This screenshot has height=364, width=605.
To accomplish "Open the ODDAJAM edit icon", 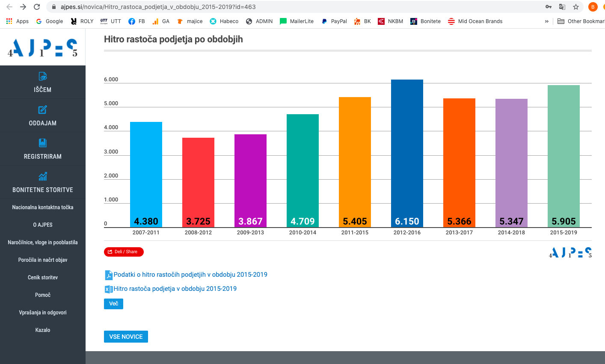I will pyautogui.click(x=42, y=110).
